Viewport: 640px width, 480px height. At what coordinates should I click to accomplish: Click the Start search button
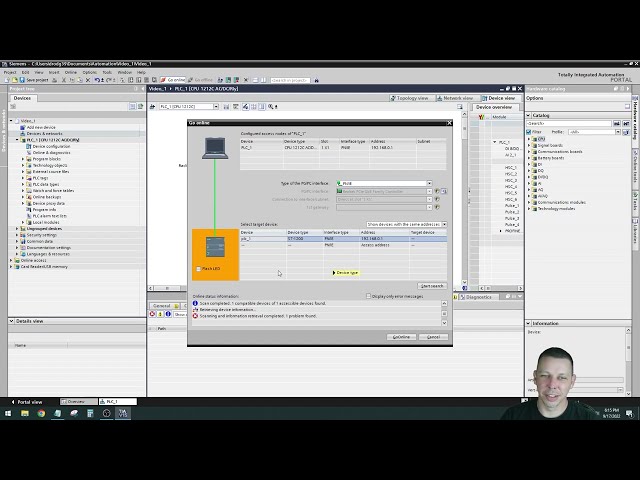(x=432, y=286)
